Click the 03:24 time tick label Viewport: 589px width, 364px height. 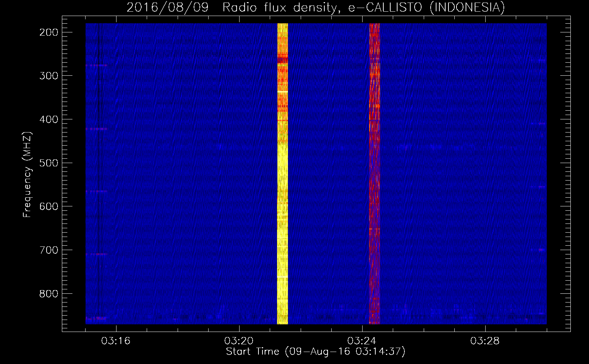(x=362, y=341)
